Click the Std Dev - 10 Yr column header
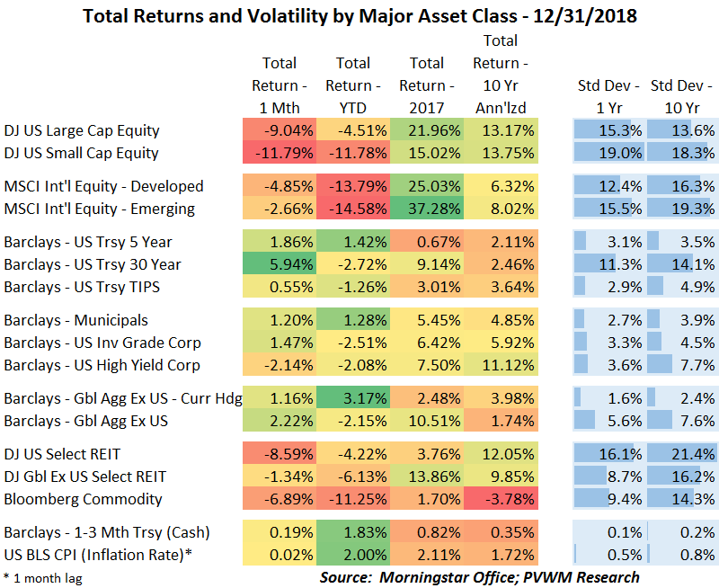The image size is (719, 588). click(682, 96)
